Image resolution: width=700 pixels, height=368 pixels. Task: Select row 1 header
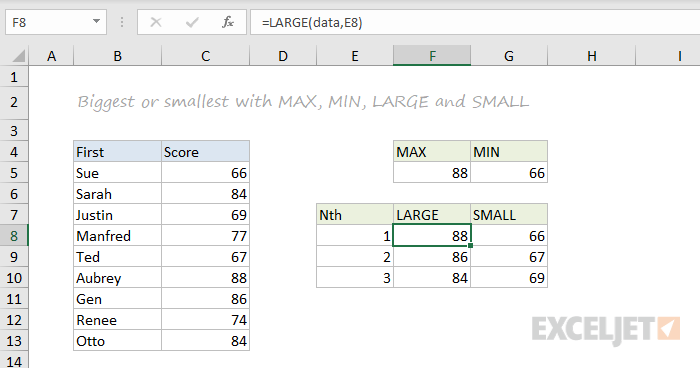14,77
